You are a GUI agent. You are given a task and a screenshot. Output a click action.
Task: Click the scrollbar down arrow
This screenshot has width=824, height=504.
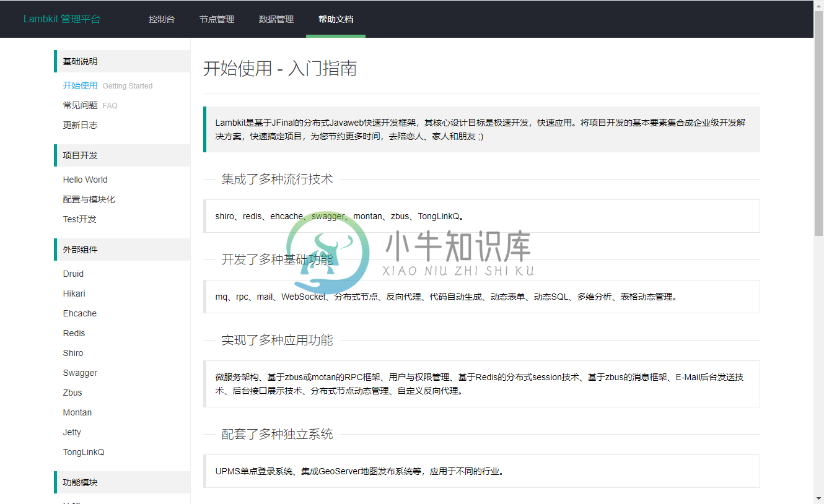coord(818,498)
